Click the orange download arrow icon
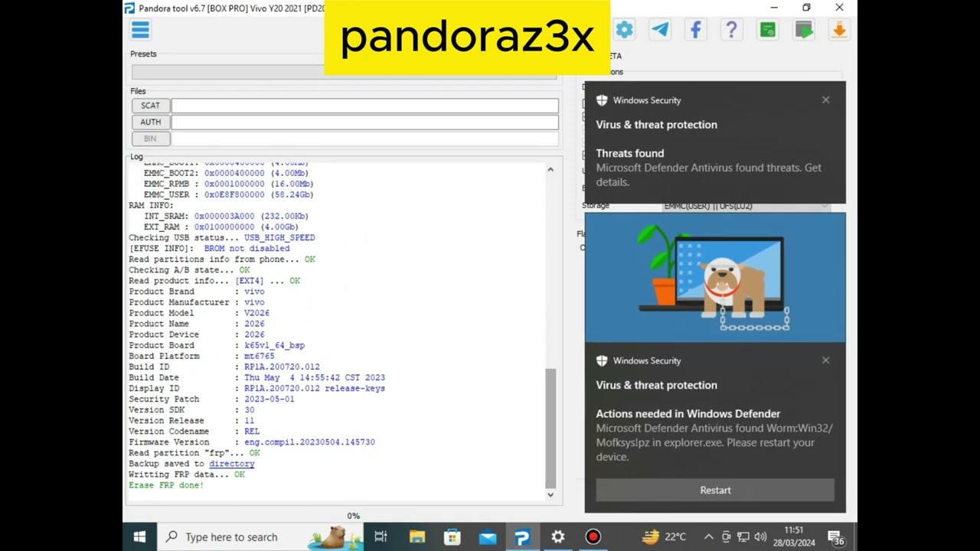This screenshot has height=551, width=980. click(839, 30)
